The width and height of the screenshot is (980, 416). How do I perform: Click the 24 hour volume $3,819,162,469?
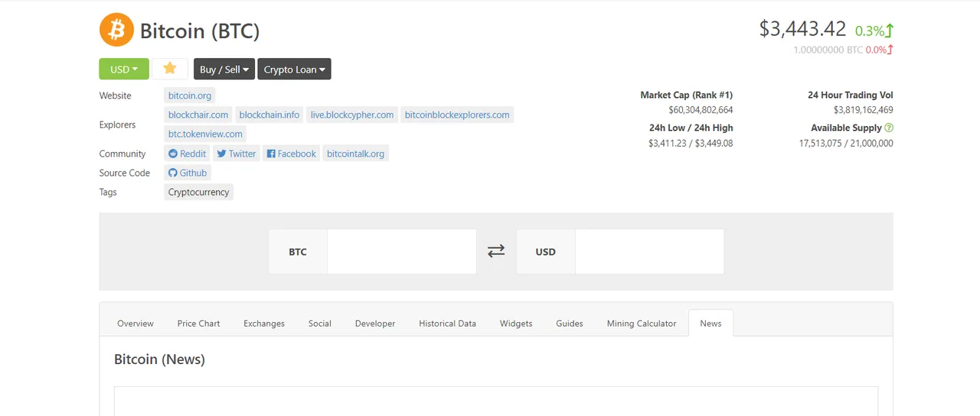[x=864, y=110]
